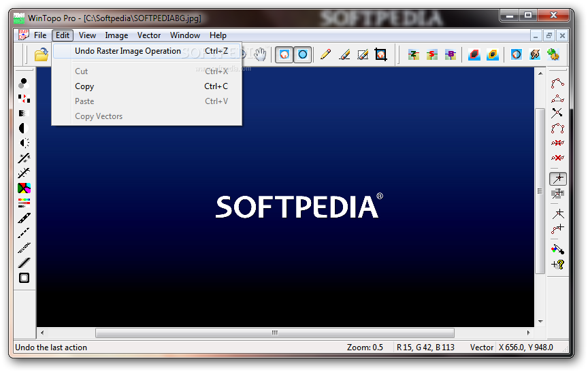This screenshot has height=372, width=588.
Task: Select the delete node bold X tool
Action: [557, 158]
